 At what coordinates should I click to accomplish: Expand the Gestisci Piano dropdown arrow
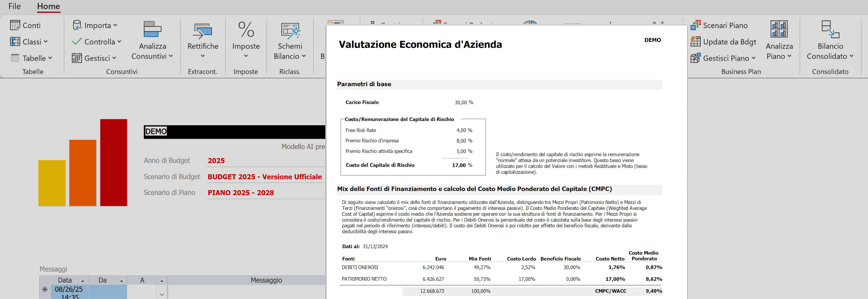coord(753,58)
